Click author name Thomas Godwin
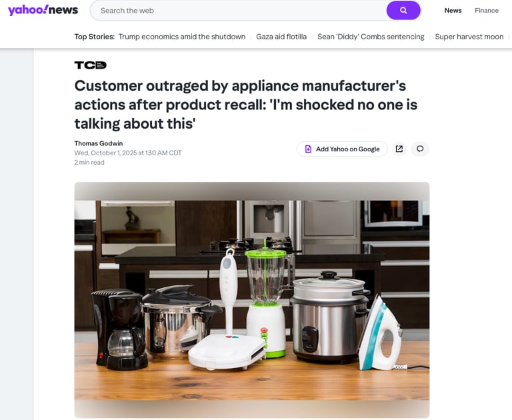The height and width of the screenshot is (420, 512). [x=99, y=143]
